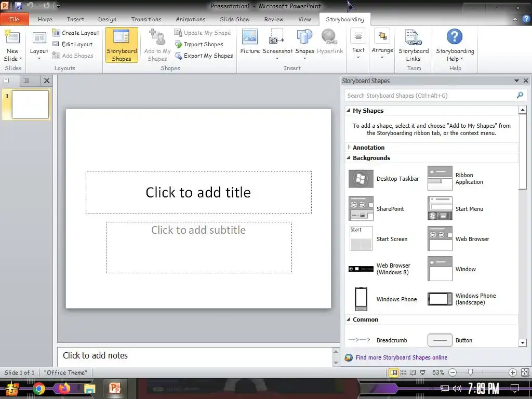
Task: Select slide 1 thumbnail
Action: click(x=30, y=104)
